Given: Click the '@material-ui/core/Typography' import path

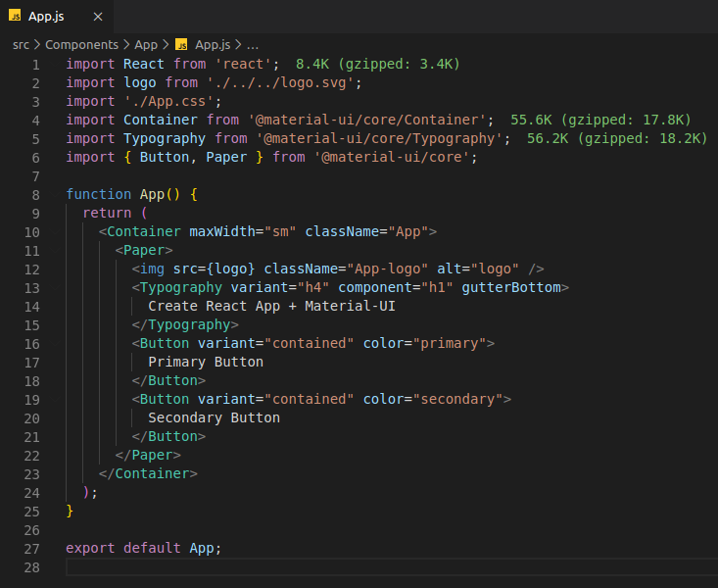Looking at the screenshot, I should [x=380, y=138].
